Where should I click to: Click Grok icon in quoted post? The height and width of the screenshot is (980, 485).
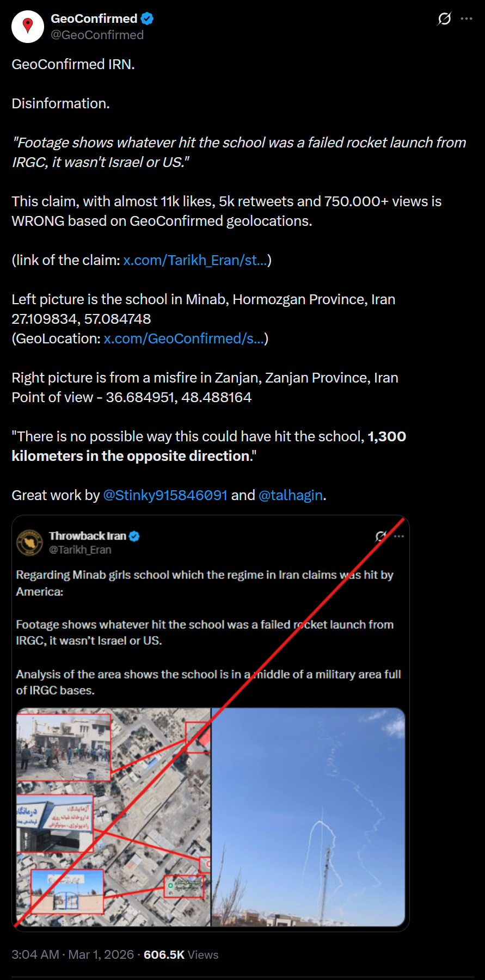pos(381,537)
